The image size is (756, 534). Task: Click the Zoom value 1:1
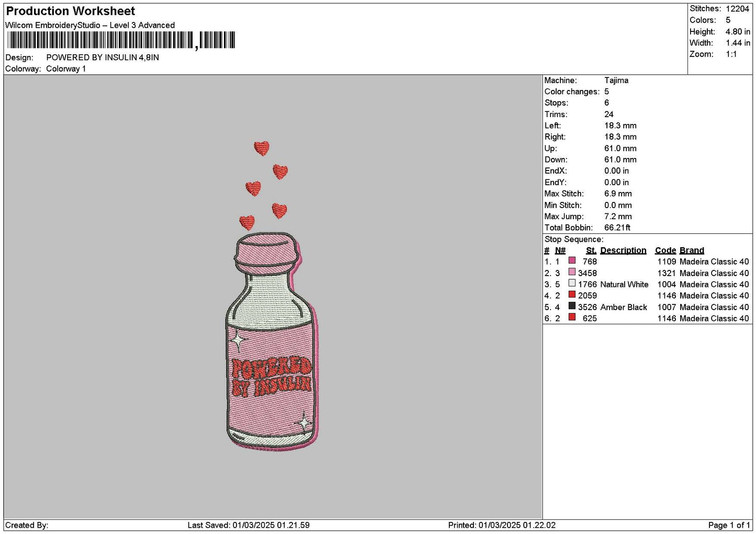(x=731, y=54)
